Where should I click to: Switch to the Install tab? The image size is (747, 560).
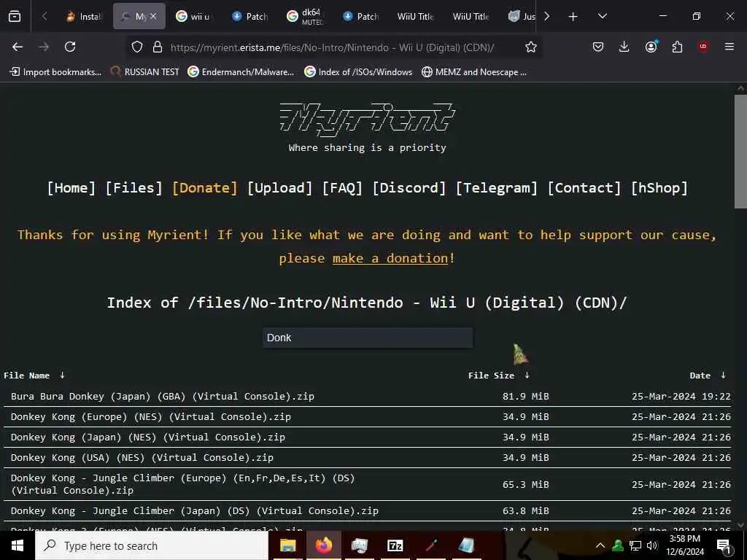(85, 17)
